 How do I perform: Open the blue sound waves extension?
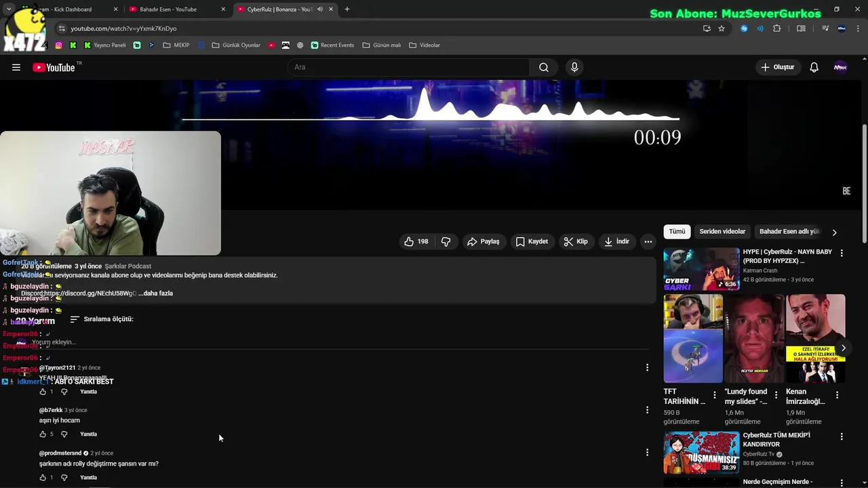760,28
